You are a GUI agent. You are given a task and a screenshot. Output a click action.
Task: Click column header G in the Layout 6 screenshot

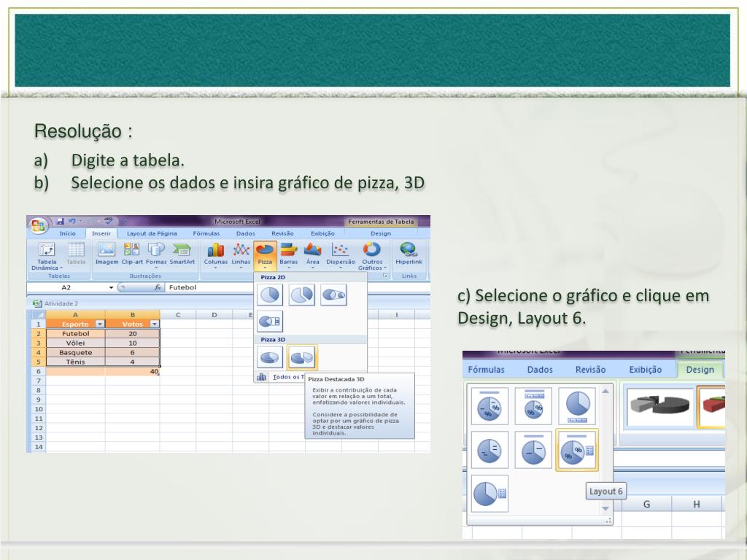pos(646,505)
